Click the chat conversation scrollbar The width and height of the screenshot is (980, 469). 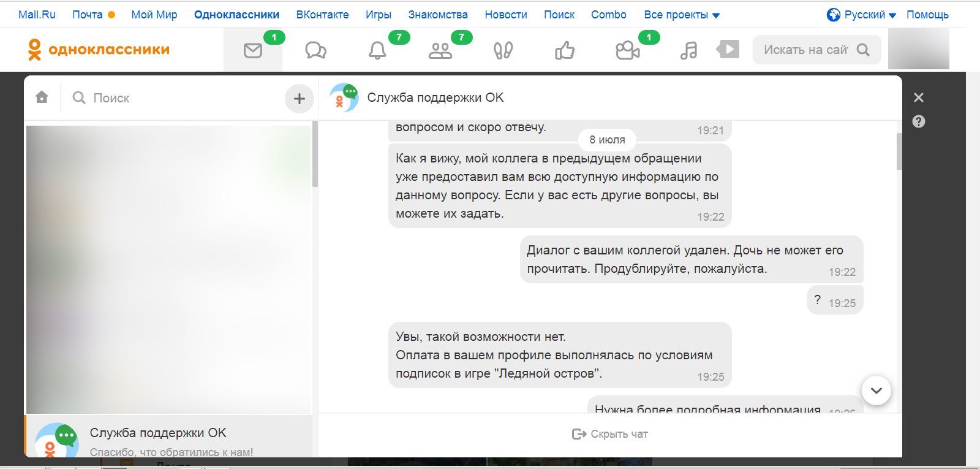coord(899,151)
